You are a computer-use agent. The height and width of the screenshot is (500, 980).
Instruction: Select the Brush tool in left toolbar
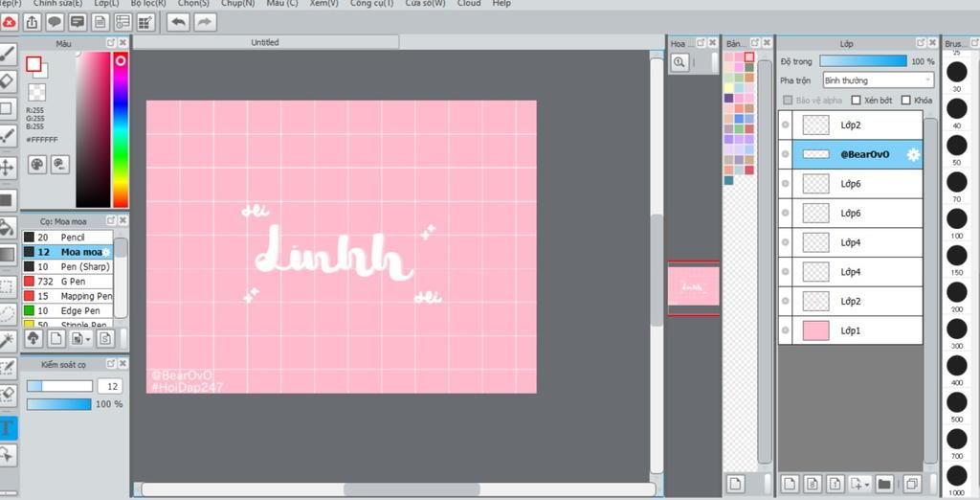tap(7, 54)
